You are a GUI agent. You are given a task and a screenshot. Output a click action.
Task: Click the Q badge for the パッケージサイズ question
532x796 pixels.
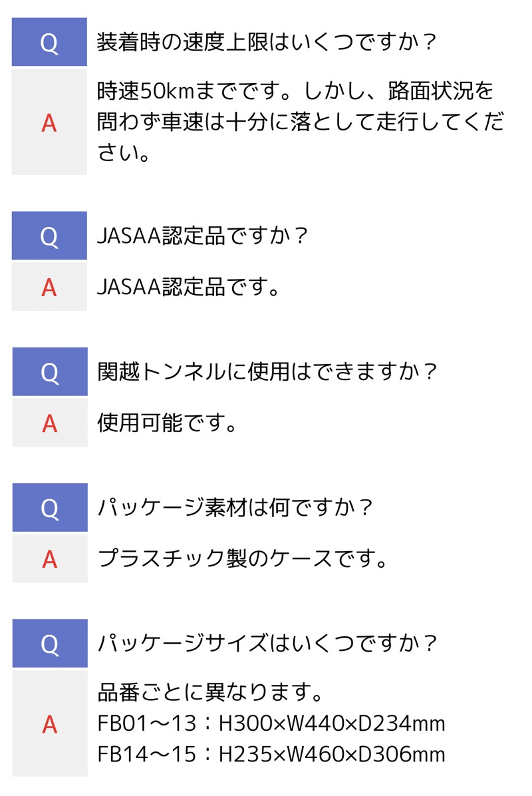(49, 644)
